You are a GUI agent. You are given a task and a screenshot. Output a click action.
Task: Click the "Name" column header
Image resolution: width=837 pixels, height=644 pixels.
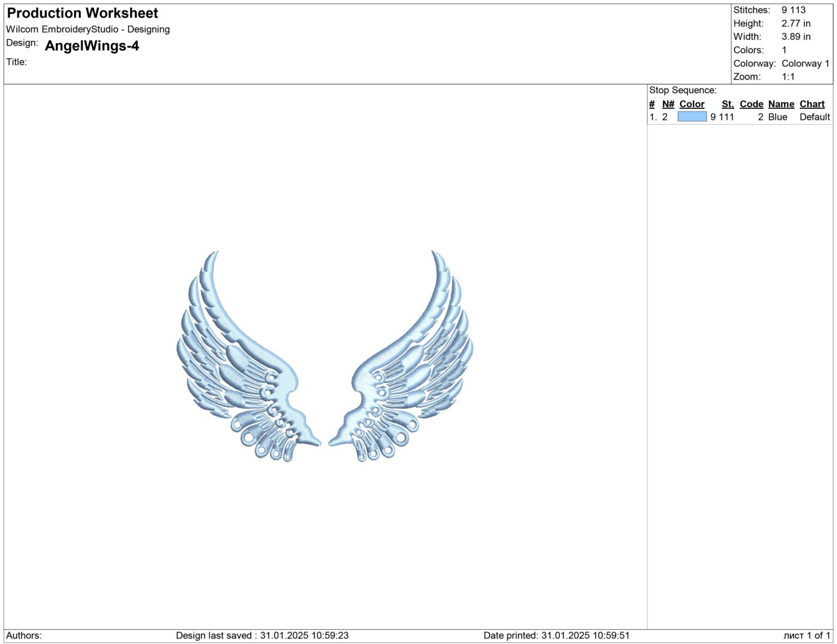coord(781,104)
